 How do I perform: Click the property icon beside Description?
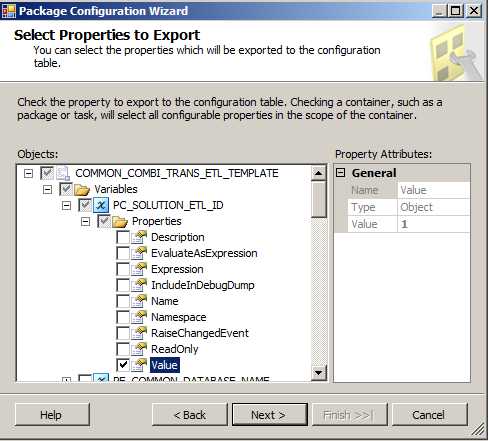(139, 237)
